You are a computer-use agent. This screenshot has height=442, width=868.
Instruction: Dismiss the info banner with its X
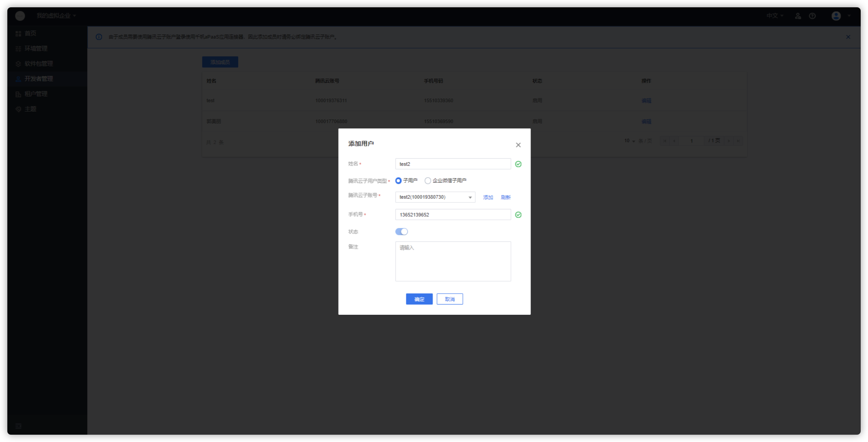click(x=848, y=37)
